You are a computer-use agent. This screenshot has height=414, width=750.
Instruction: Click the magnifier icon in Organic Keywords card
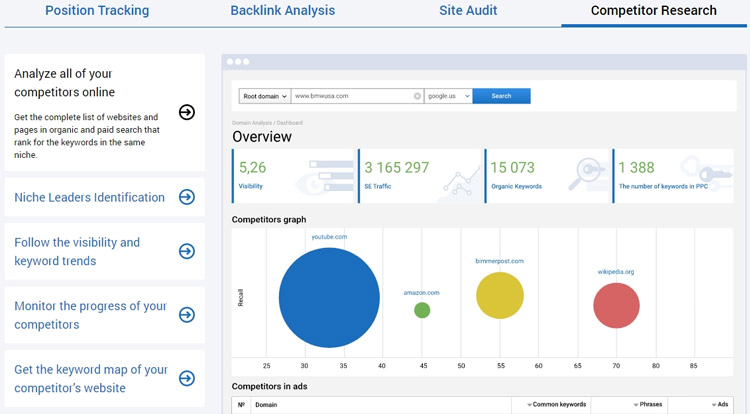pos(584,174)
